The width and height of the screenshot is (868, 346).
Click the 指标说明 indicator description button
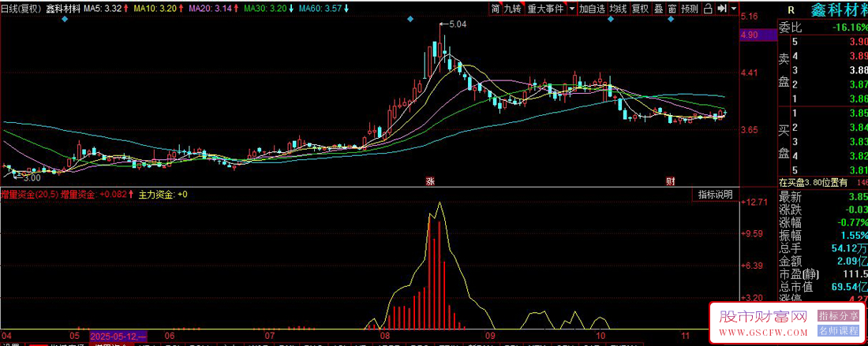pos(714,194)
